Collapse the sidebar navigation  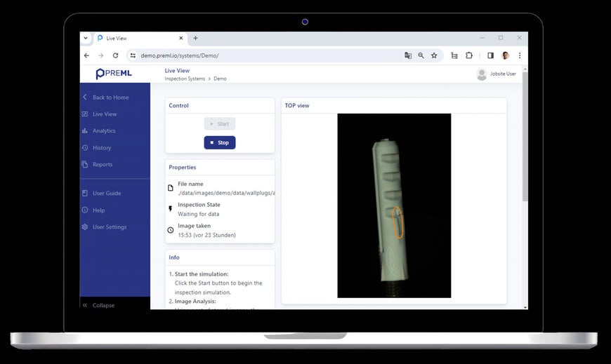(x=103, y=305)
